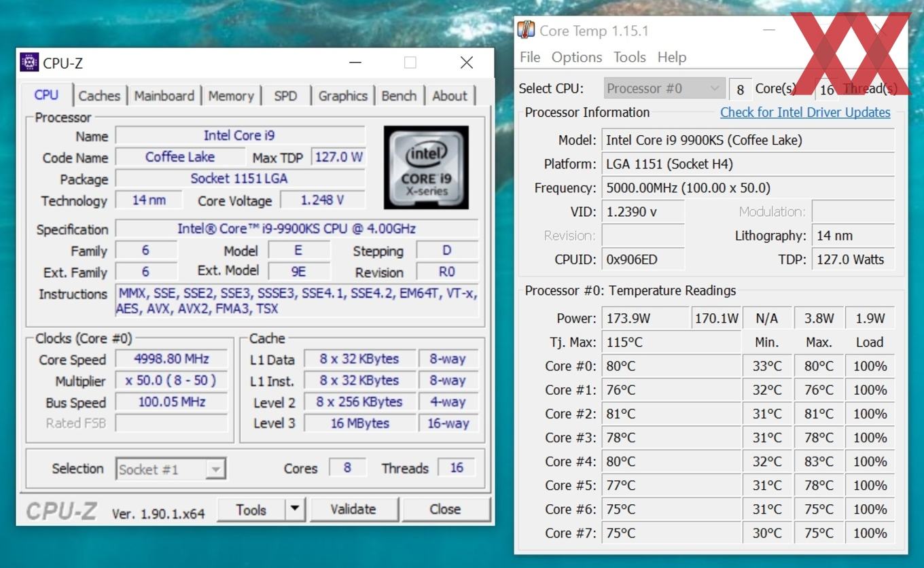Viewport: 924px width, 568px height.
Task: Click the Validate button
Action: pyautogui.click(x=353, y=509)
